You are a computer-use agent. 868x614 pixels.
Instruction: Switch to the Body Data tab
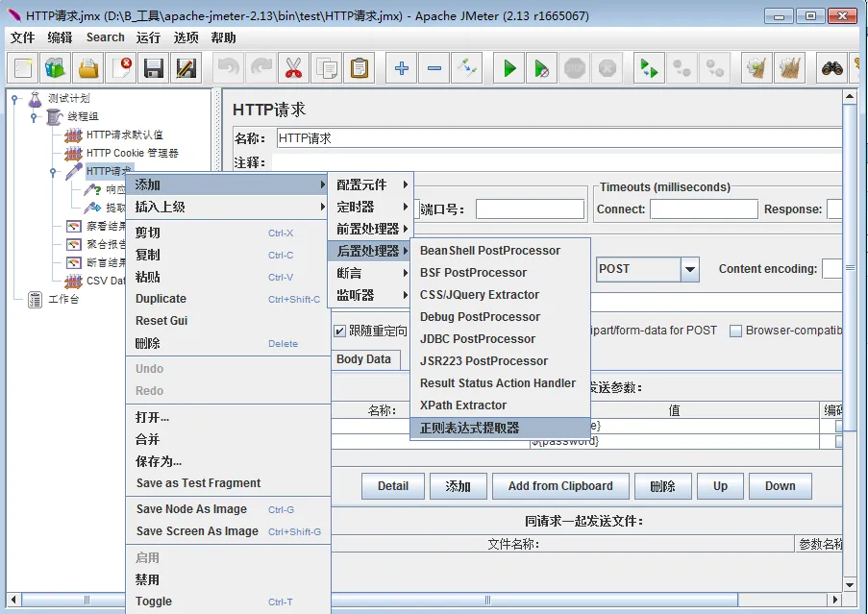(x=364, y=359)
